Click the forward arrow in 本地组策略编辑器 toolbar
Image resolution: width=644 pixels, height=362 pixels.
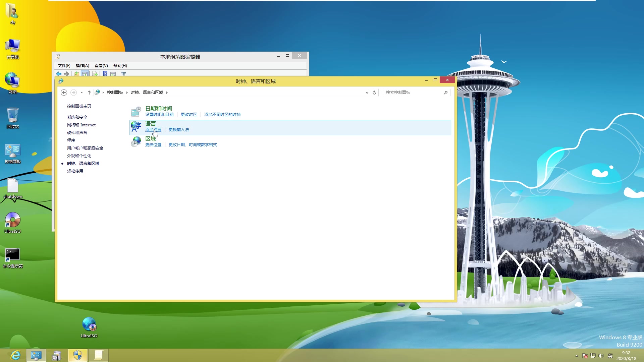tap(66, 74)
